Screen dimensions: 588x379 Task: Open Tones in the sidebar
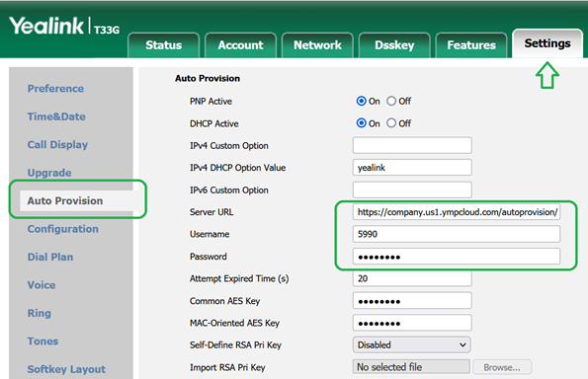click(42, 341)
